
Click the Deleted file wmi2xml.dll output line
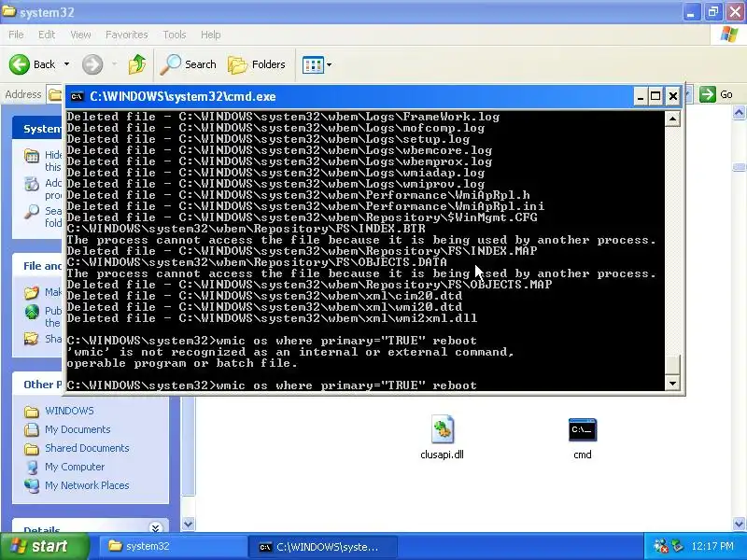click(272, 318)
